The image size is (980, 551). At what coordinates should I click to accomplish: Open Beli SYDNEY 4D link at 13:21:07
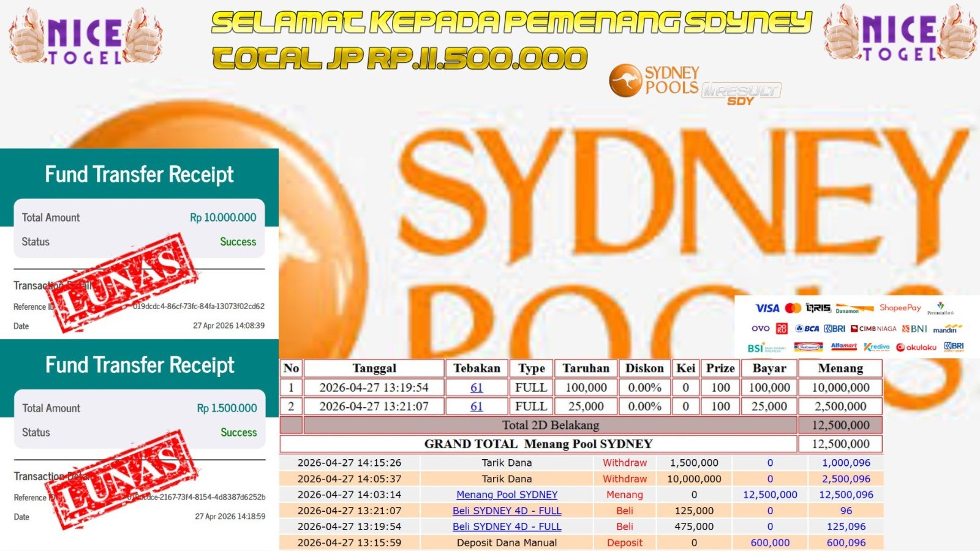click(x=507, y=511)
